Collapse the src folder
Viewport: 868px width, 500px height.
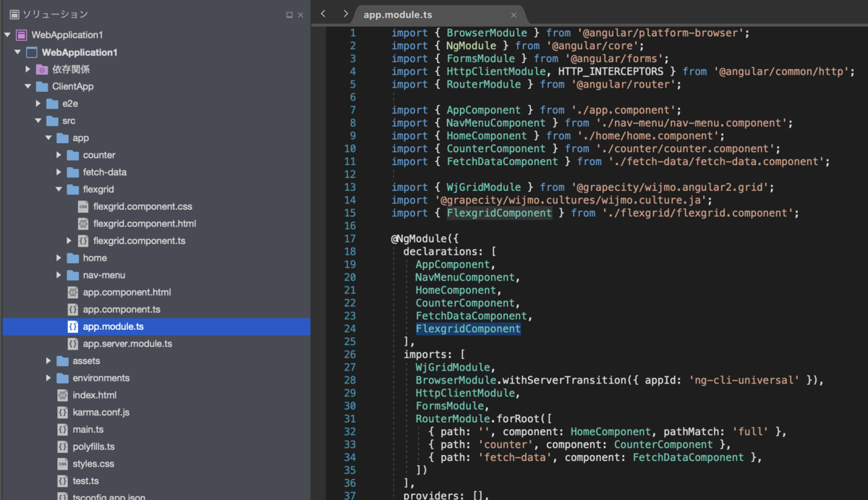point(38,121)
